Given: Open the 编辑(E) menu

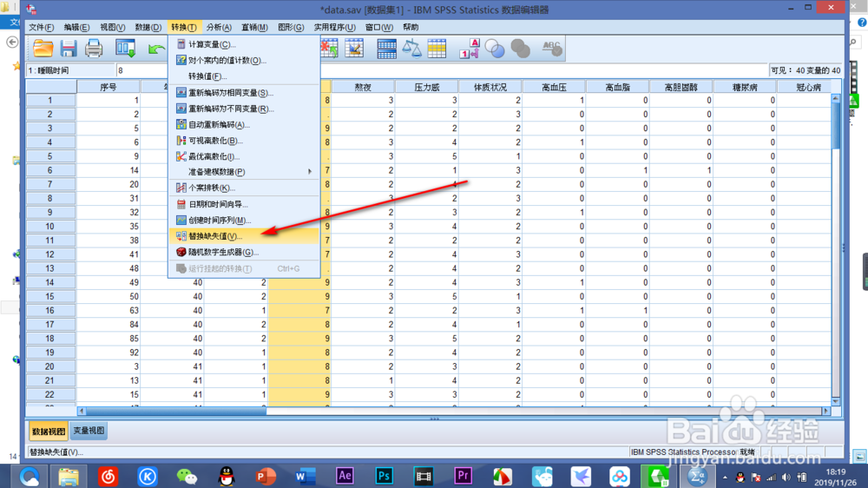Looking at the screenshot, I should (76, 27).
